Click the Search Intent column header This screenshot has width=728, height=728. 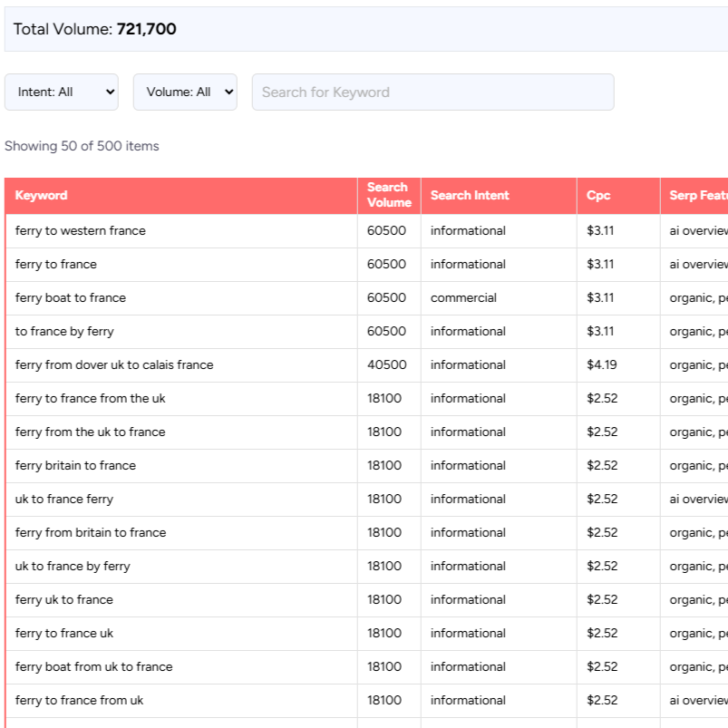click(x=470, y=196)
